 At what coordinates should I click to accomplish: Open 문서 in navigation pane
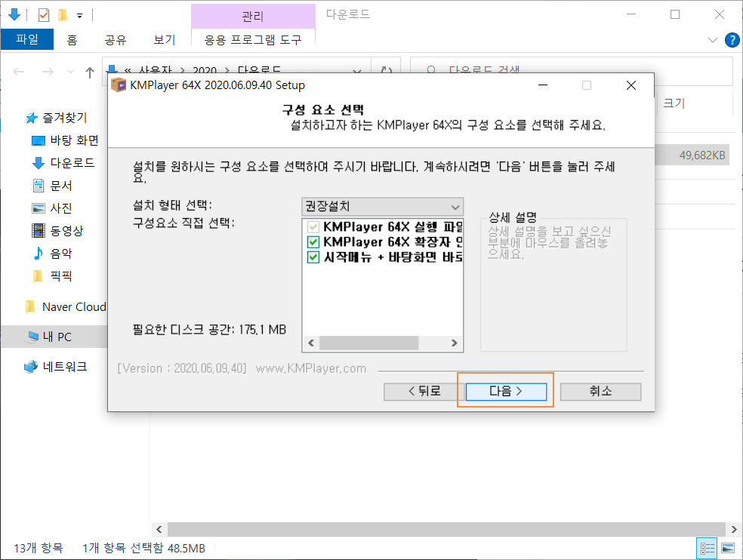(x=61, y=186)
